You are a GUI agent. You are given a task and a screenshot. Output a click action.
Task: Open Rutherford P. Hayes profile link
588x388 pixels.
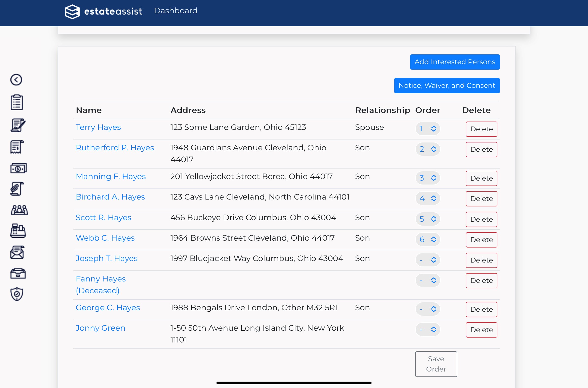click(x=115, y=148)
